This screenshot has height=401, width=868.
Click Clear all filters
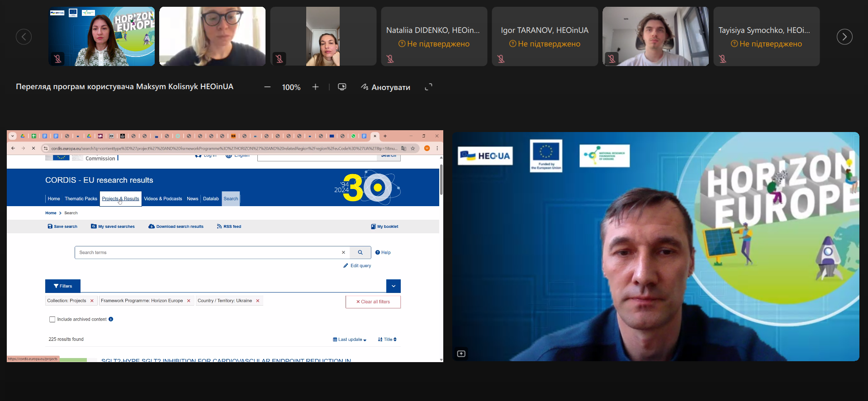click(x=373, y=302)
